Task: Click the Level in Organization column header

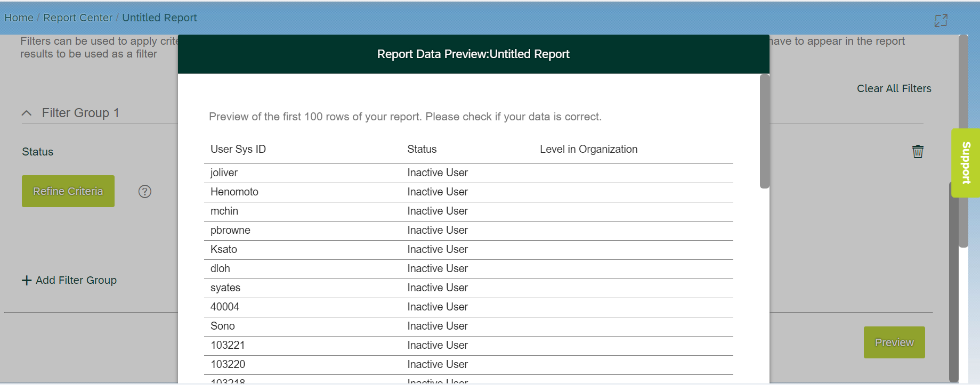Action: pos(589,149)
